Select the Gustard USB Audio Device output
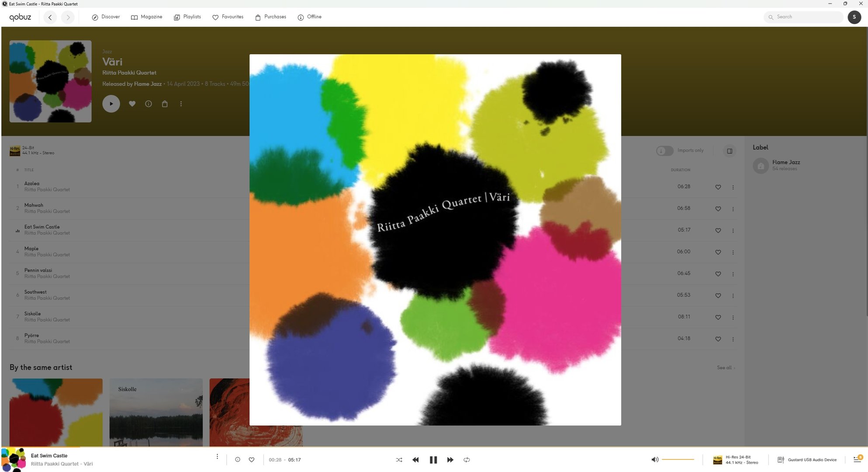Image resolution: width=868 pixels, height=472 pixels. point(807,460)
